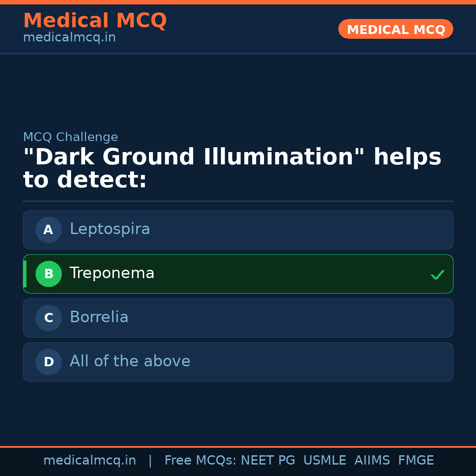Click the letter D circle badge
Screen dimensions: 476x476
[x=48, y=362]
